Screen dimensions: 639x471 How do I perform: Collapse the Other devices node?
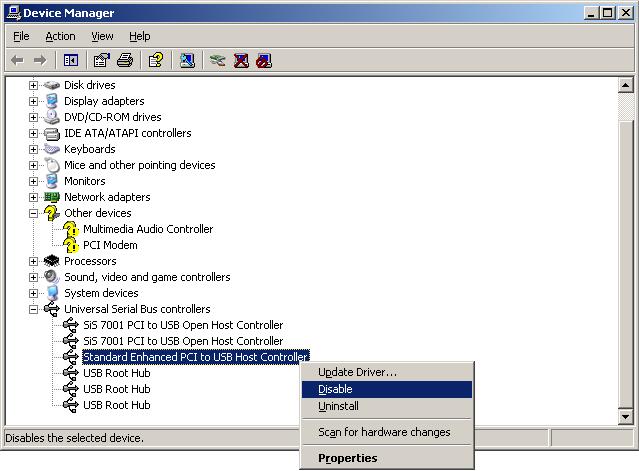pos(33,213)
